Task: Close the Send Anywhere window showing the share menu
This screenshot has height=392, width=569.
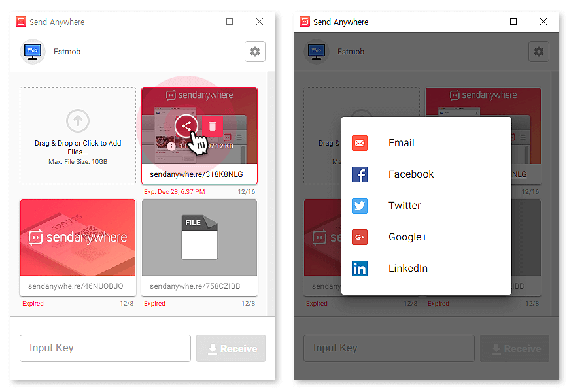Action: (543, 22)
